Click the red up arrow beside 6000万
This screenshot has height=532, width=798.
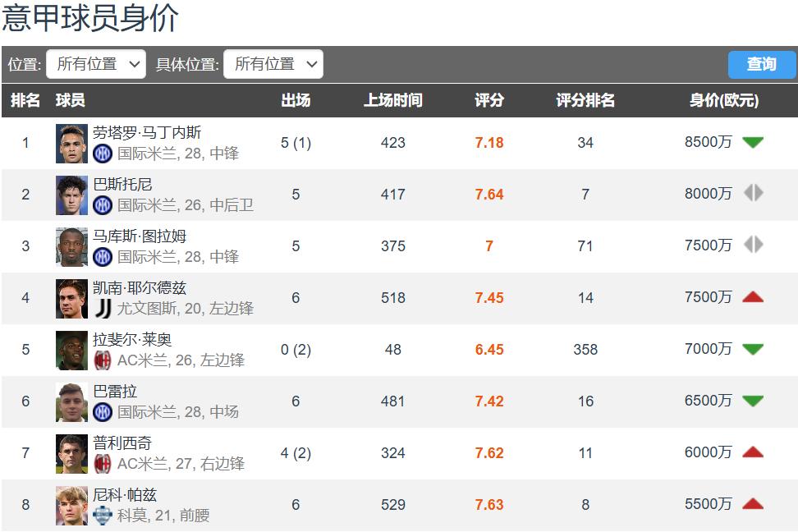753,452
